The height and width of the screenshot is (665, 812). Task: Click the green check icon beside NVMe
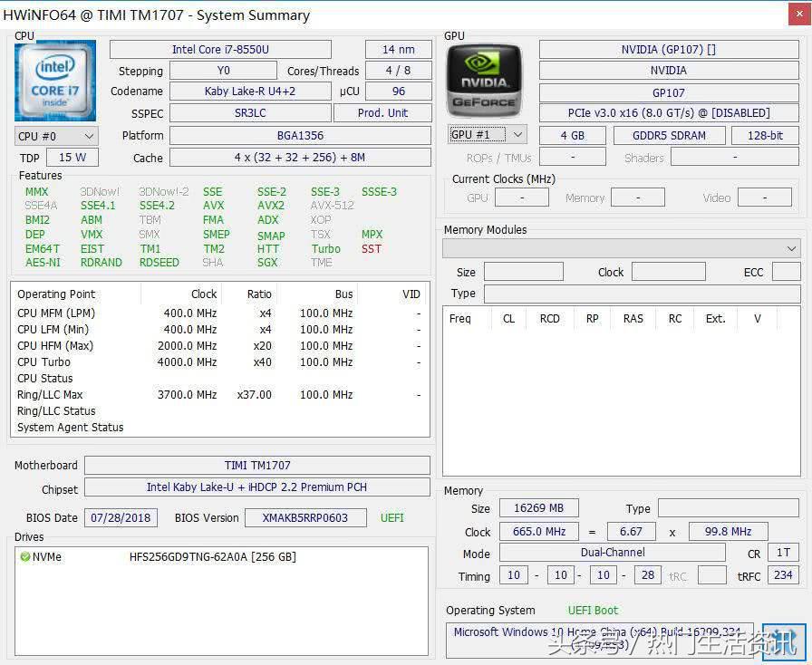pyautogui.click(x=24, y=557)
